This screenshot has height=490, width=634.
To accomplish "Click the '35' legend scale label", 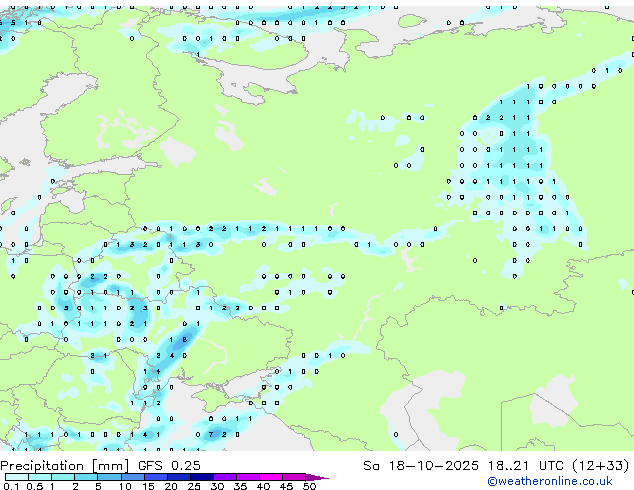I will pos(240,486).
